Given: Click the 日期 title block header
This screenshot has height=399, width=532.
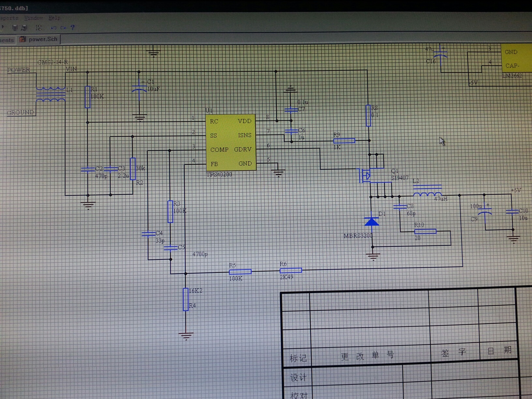Looking at the screenshot, I should point(499,350).
